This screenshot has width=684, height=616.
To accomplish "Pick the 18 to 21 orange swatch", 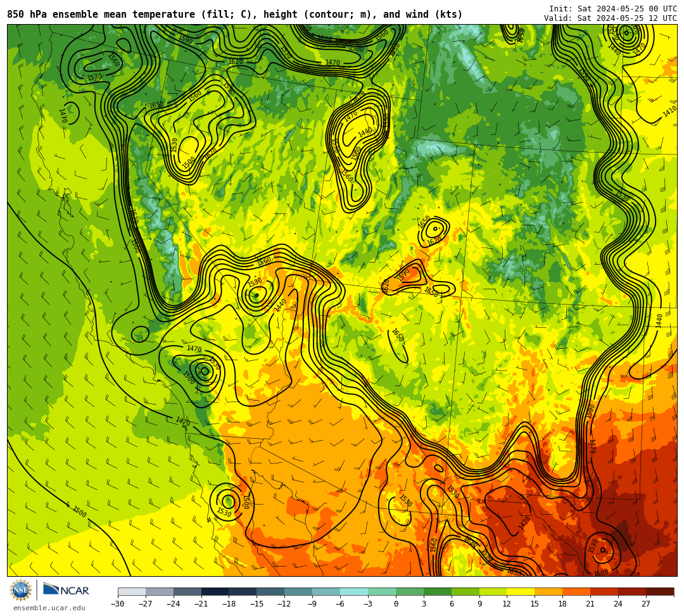I will (577, 591).
